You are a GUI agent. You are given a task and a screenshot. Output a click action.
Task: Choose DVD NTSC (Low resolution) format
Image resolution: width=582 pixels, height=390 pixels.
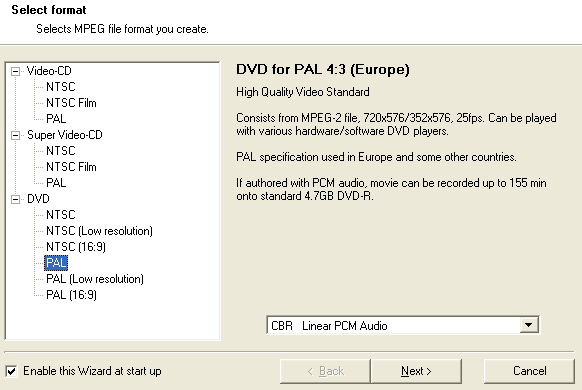point(99,231)
